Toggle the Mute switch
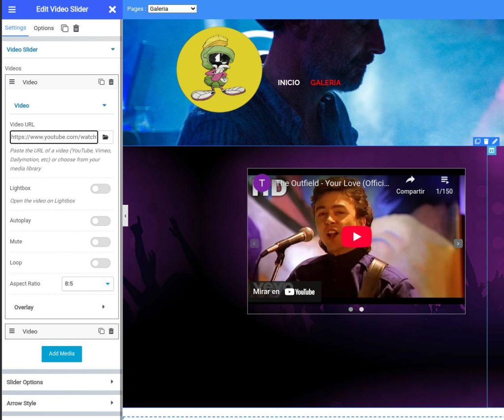This screenshot has width=504, height=420. coord(100,242)
